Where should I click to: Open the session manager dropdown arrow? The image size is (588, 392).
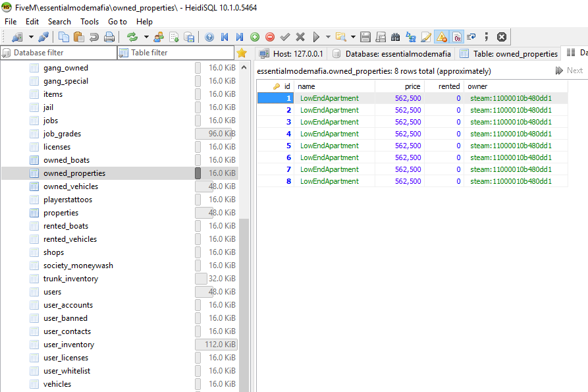click(x=30, y=37)
